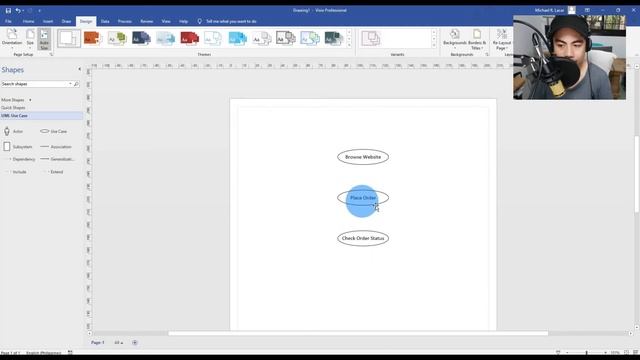Click the magnifier icon in Search shapes
Screen dimensions: 640x360
pos(76,84)
